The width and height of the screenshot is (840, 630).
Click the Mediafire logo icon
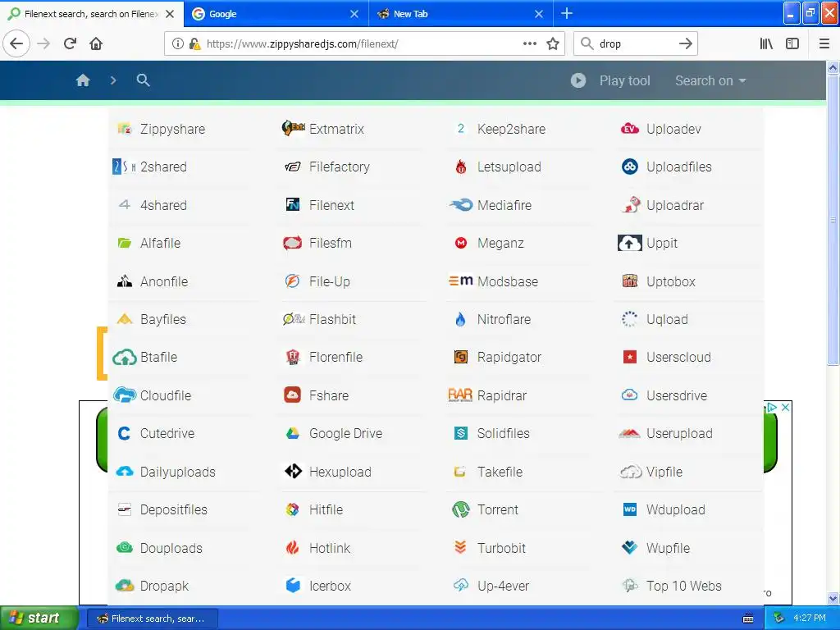coord(461,205)
